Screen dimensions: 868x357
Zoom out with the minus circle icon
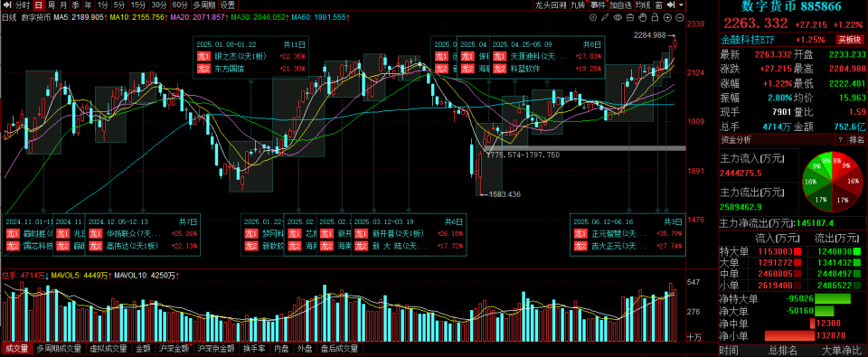[680, 17]
